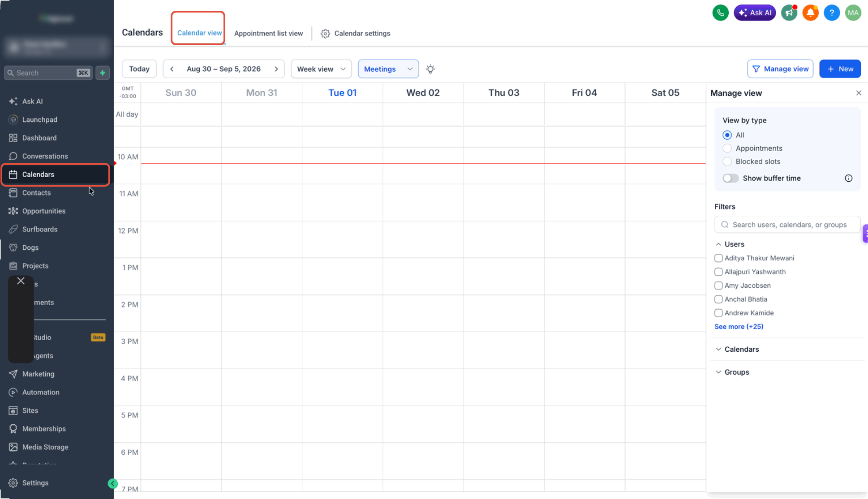Close the Manage view panel

tap(859, 93)
